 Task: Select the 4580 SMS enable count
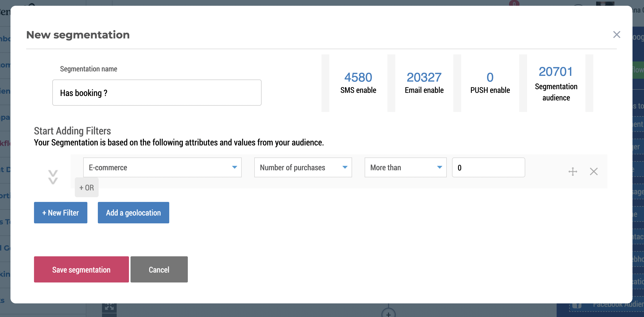(358, 77)
